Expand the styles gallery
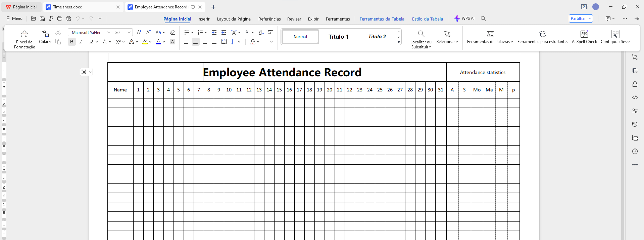The height and width of the screenshot is (240, 644). (x=399, y=42)
